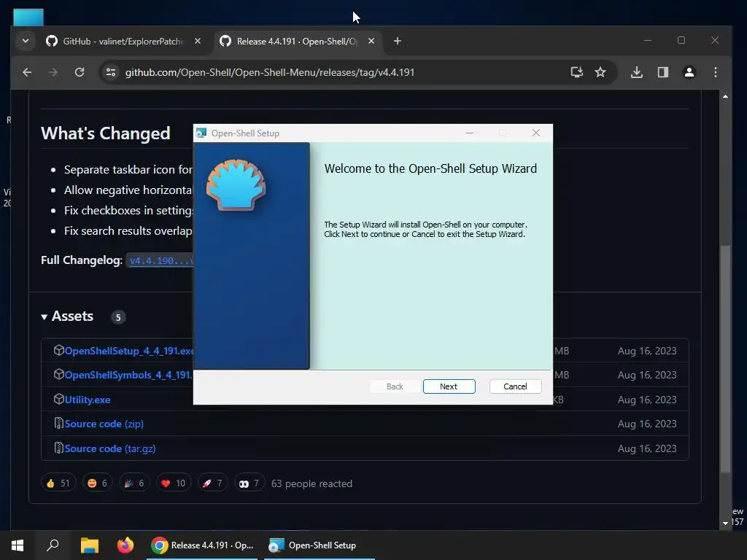
Task: Click the 'What's Changed' heading
Action: tap(105, 133)
